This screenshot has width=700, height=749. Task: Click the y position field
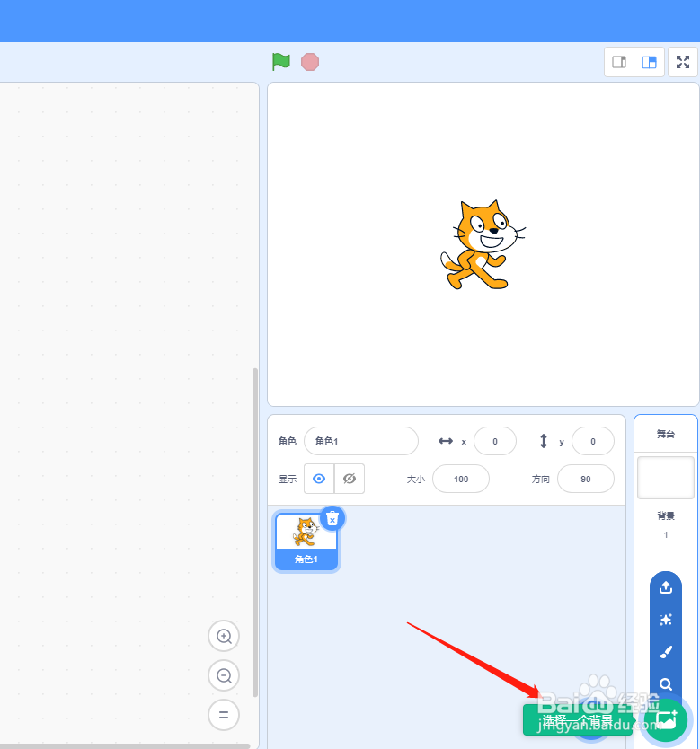coord(593,441)
